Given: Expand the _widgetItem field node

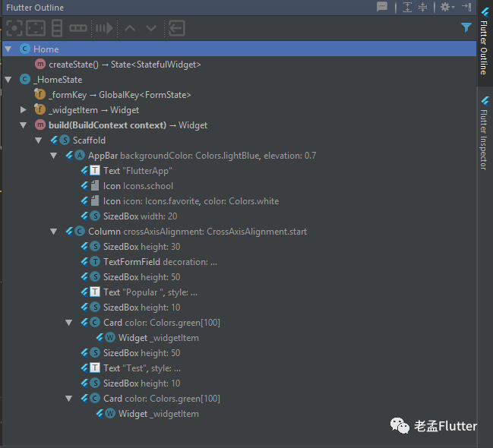Looking at the screenshot, I should (24, 109).
